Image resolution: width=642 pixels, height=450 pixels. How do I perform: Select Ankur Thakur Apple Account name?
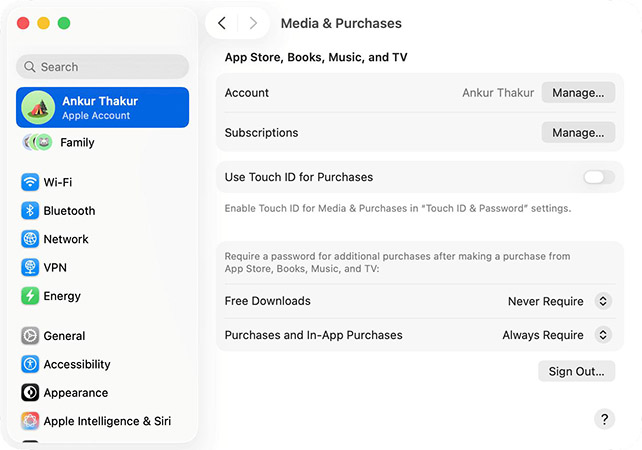100,101
